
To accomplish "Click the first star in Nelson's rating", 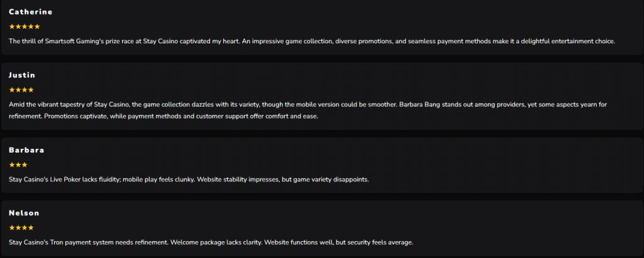I will tap(12, 228).
